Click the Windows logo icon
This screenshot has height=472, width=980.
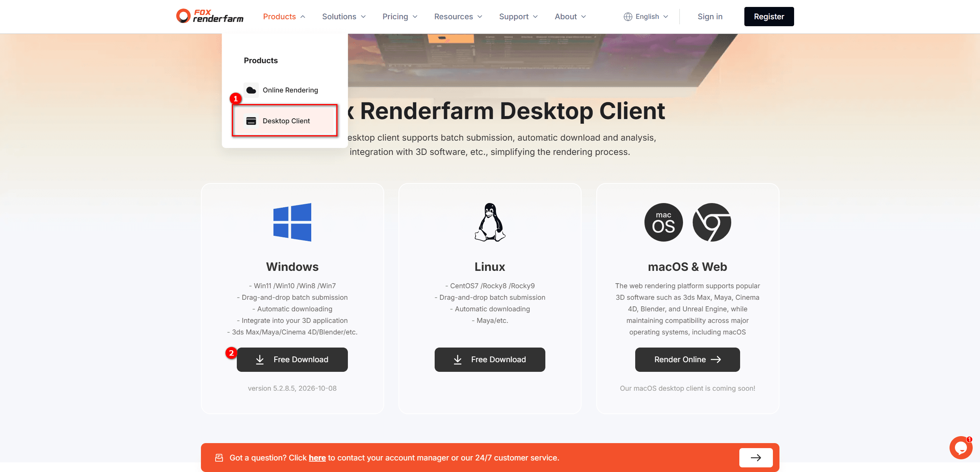tap(292, 222)
